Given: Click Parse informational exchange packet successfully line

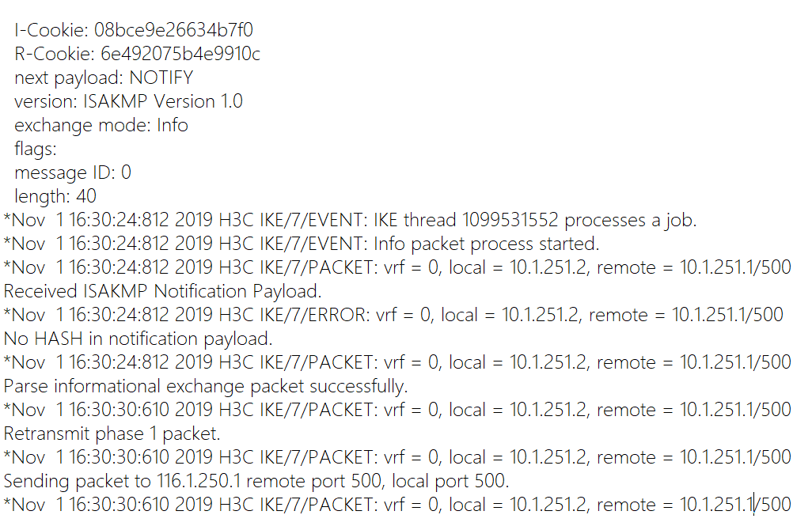Looking at the screenshot, I should tap(206, 386).
